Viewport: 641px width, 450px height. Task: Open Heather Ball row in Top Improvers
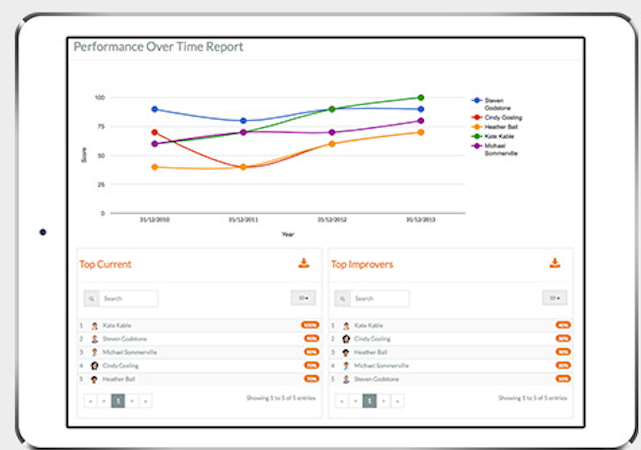tap(451, 352)
